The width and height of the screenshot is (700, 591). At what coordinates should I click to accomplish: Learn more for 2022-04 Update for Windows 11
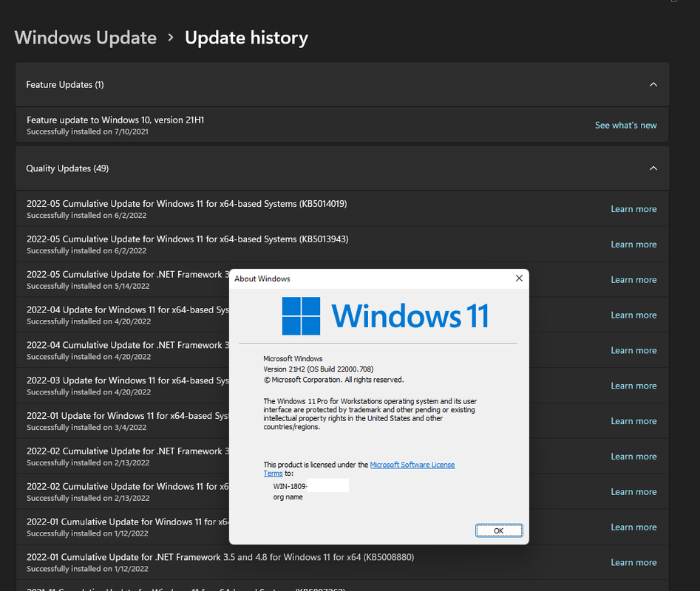click(x=633, y=315)
